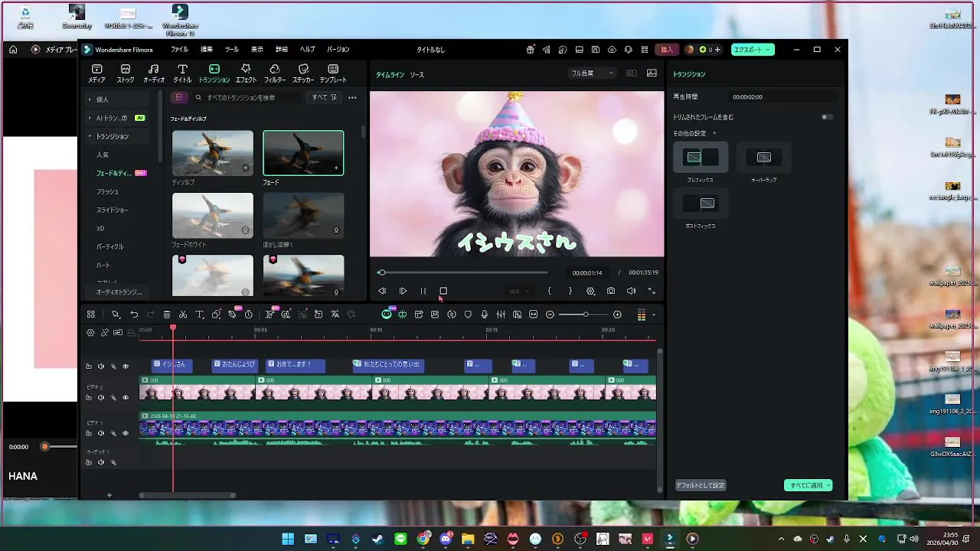Image resolution: width=980 pixels, height=551 pixels.
Task: Mute the オーディオ1 track speaker
Action: point(101,462)
